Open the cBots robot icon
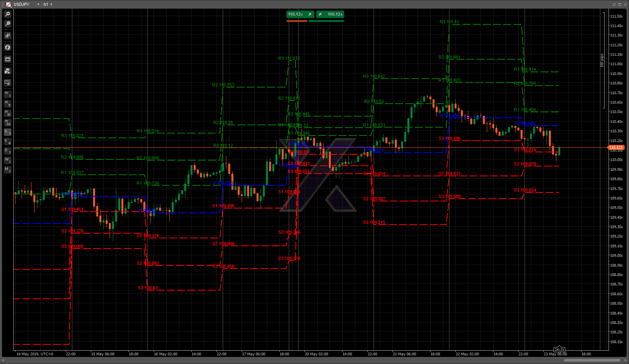629x364 pixels. point(7,59)
